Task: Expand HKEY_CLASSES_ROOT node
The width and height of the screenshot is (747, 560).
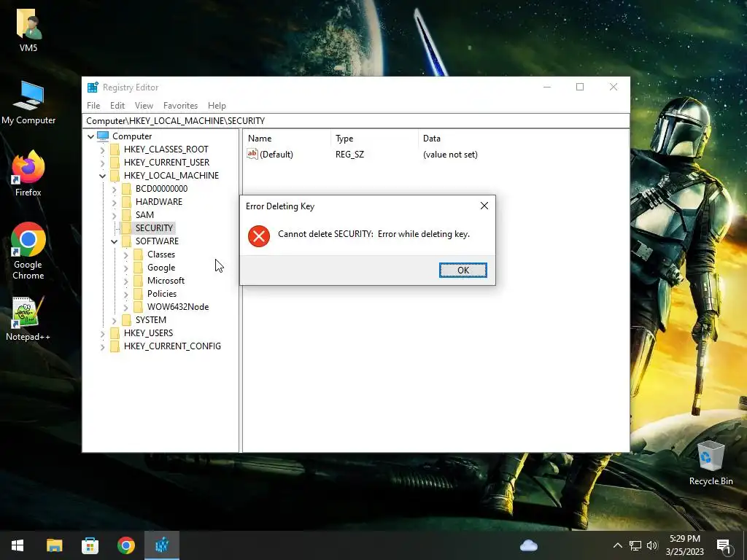Action: tap(102, 150)
